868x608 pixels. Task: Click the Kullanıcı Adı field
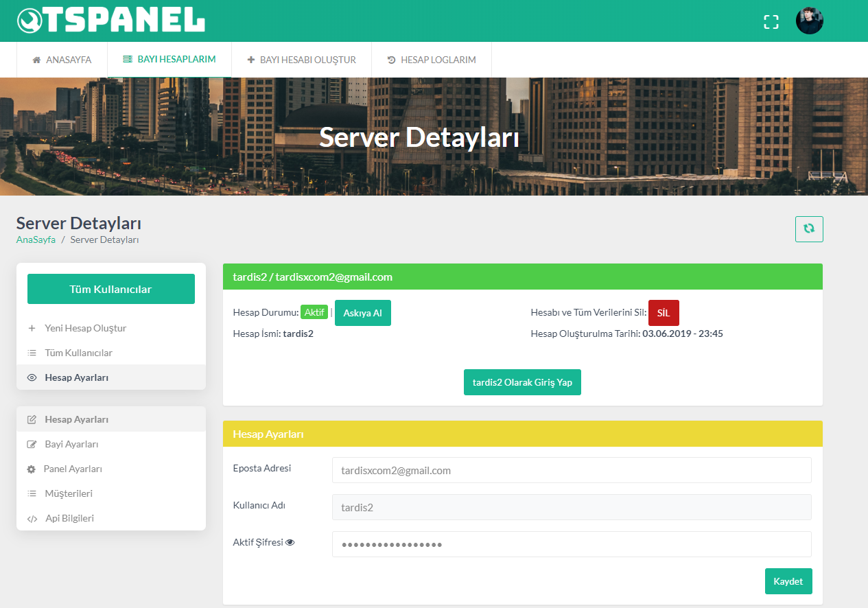pyautogui.click(x=572, y=507)
